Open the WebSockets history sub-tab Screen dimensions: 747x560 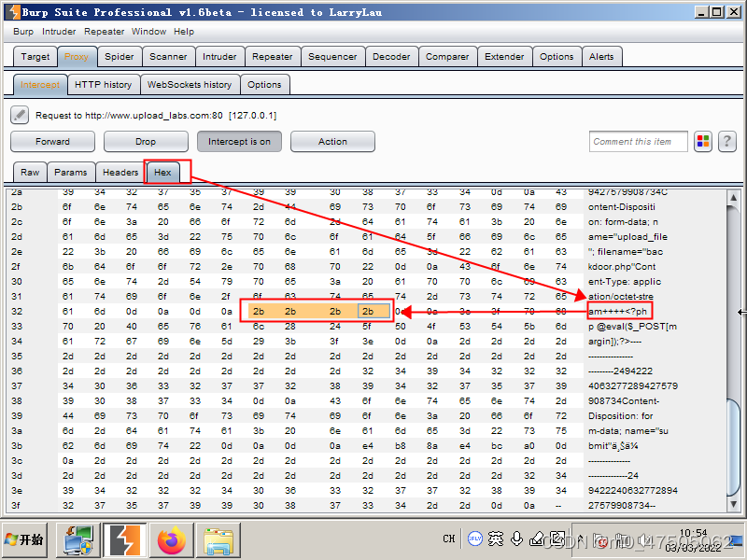[190, 85]
